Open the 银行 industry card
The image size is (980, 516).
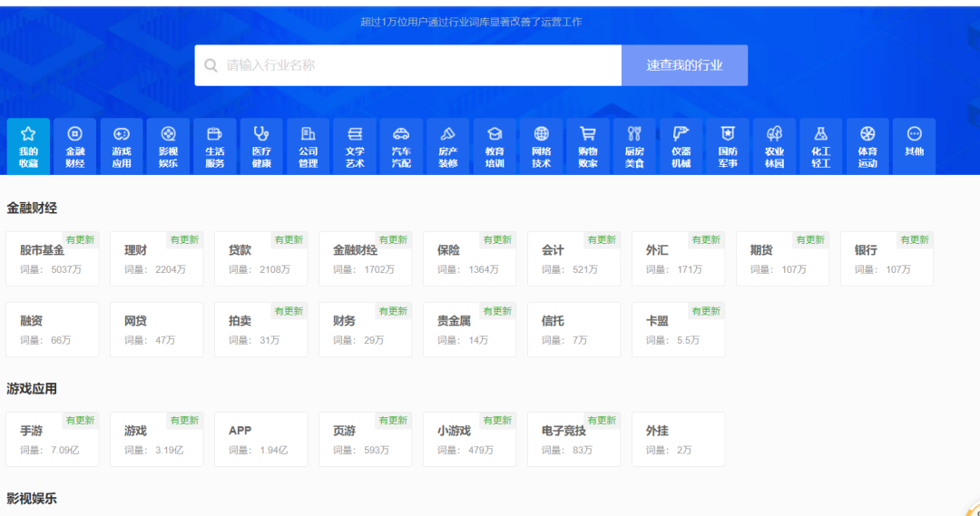887,258
